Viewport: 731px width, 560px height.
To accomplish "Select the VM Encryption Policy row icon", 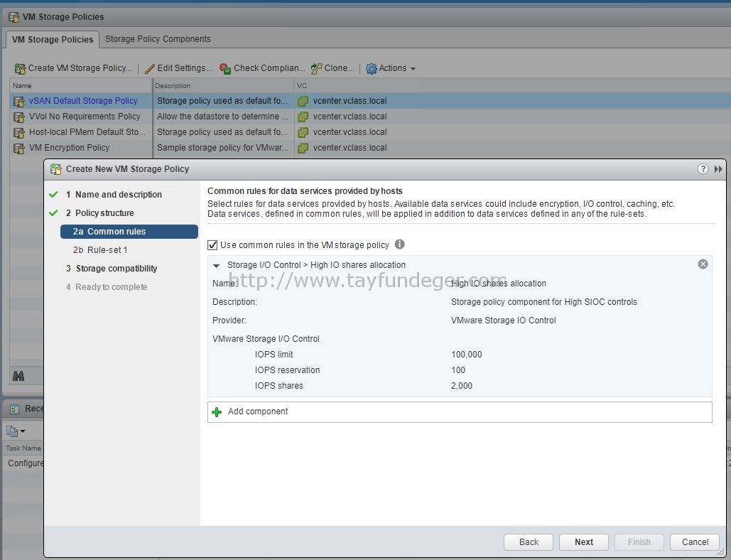I will coord(19,149).
